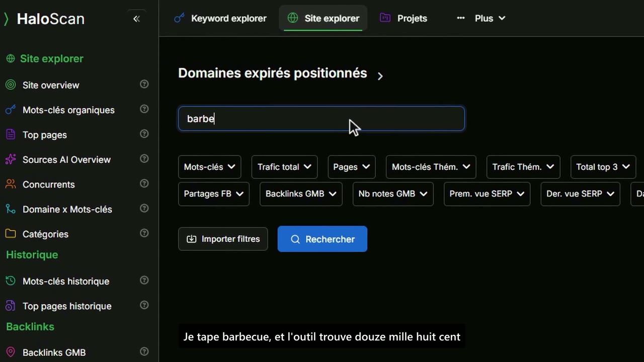
Task: Click the Catégories folder icon
Action: point(11,234)
